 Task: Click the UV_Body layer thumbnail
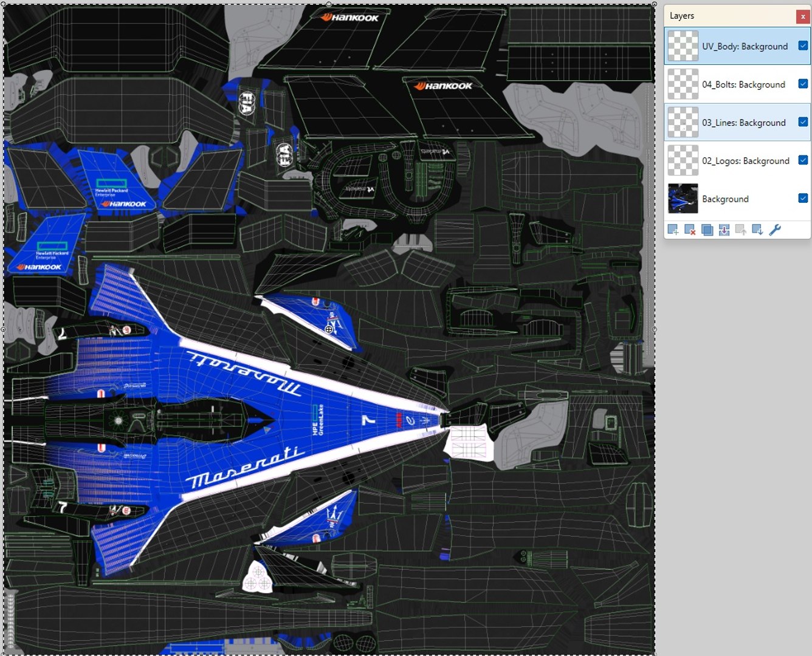[x=683, y=46]
